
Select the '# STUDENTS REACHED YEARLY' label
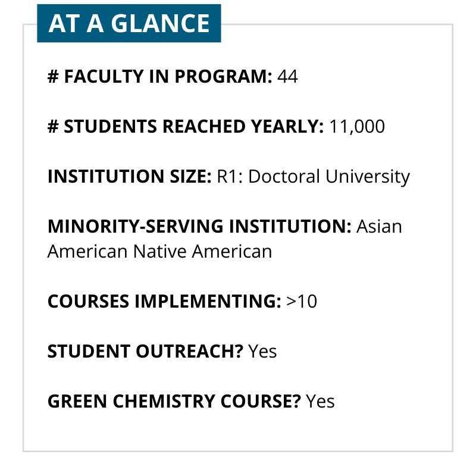[x=186, y=127]
